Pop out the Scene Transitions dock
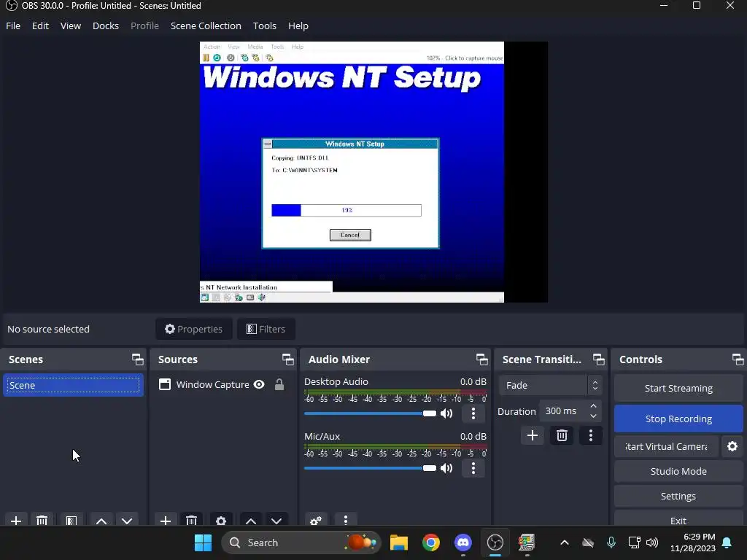Viewport: 747px width, 560px height. (x=598, y=359)
